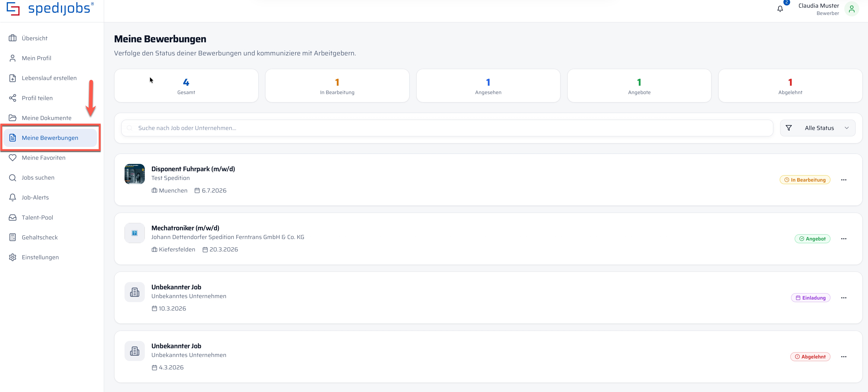Open the notification bell icon
This screenshot has width=868, height=392.
click(780, 9)
